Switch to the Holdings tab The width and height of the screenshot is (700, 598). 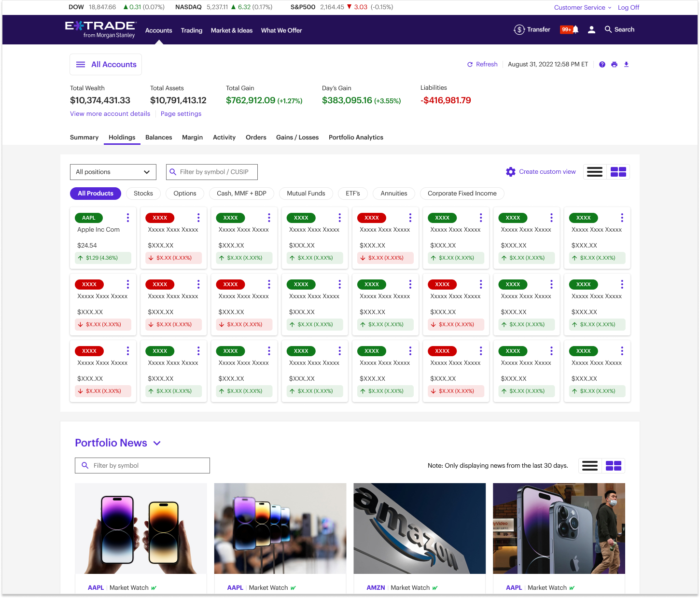(122, 138)
